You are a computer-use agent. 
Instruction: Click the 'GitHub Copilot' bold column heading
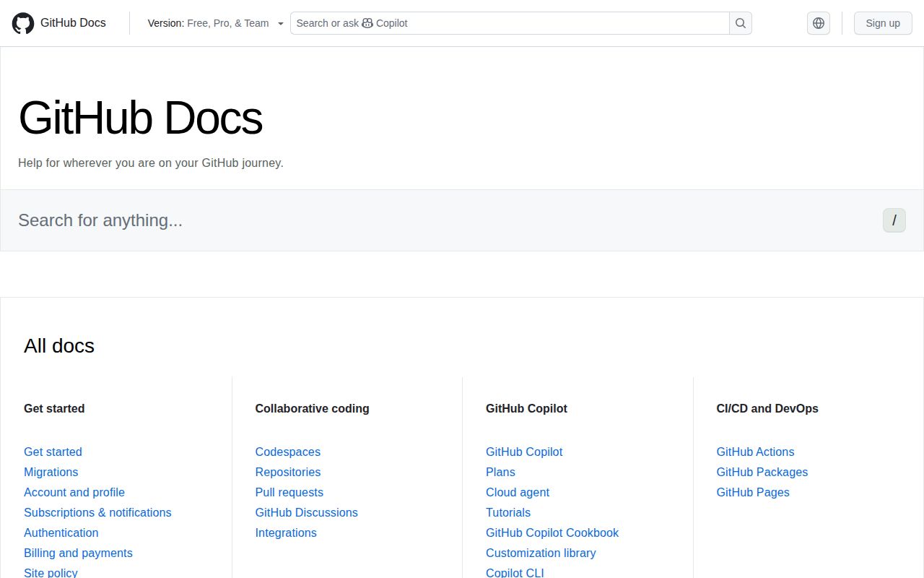tap(526, 408)
